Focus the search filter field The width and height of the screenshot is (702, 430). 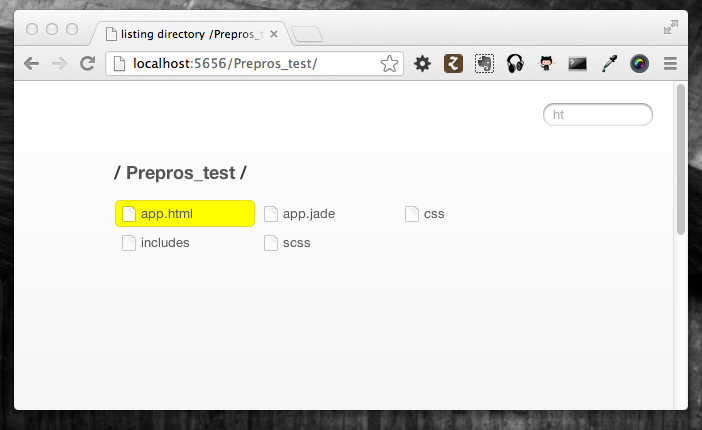coord(598,115)
